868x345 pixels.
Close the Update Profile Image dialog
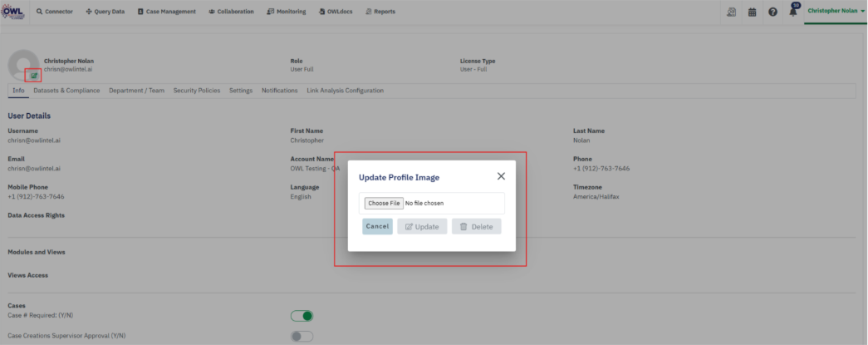[501, 176]
